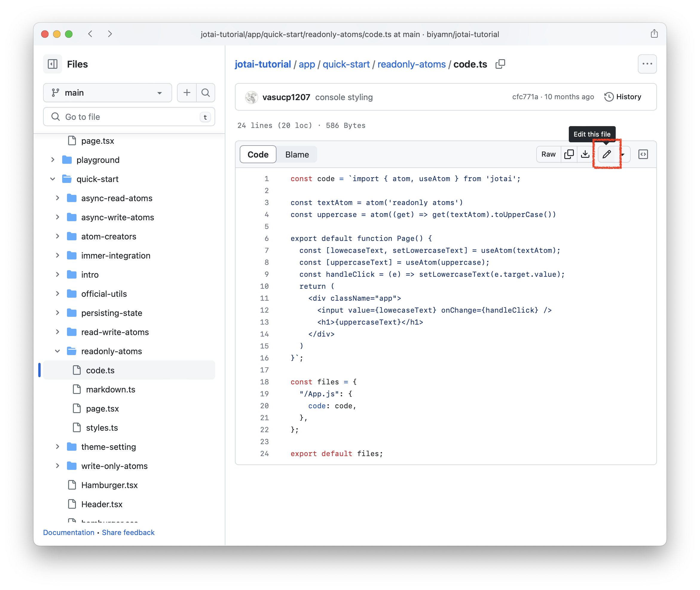Go to the quick-start breadcrumb folder

[346, 64]
